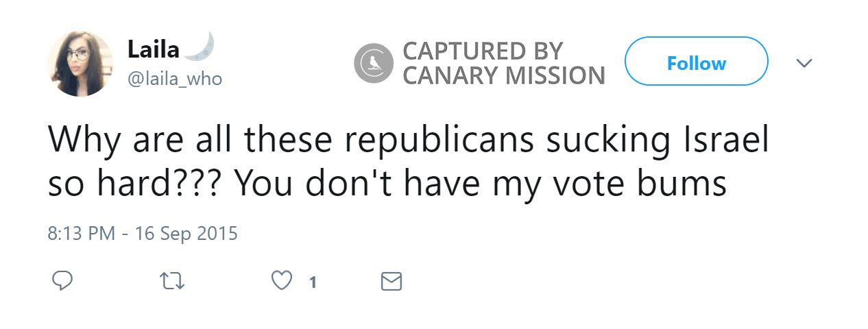Expand the tweet options chevron

(804, 63)
